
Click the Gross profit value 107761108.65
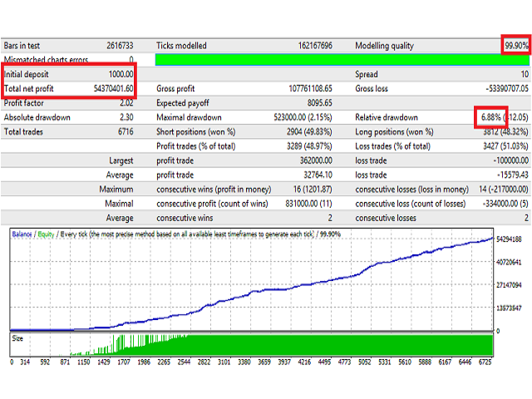[310, 89]
